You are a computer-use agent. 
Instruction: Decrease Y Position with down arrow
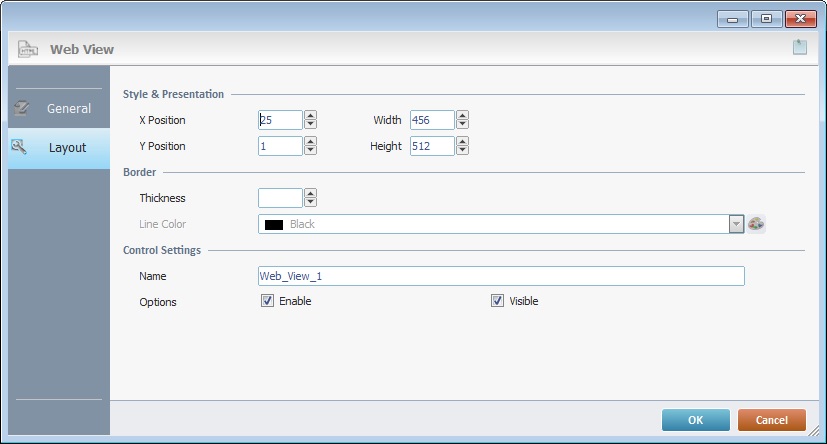click(310, 151)
